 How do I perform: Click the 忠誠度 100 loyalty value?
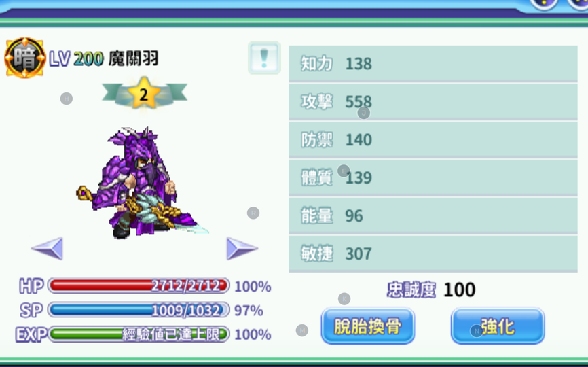tap(460, 290)
